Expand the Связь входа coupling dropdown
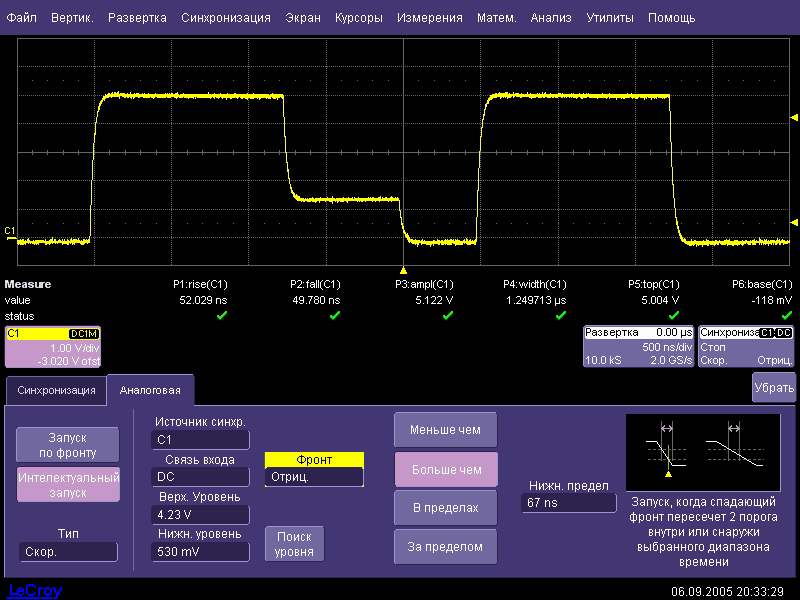 (x=200, y=477)
